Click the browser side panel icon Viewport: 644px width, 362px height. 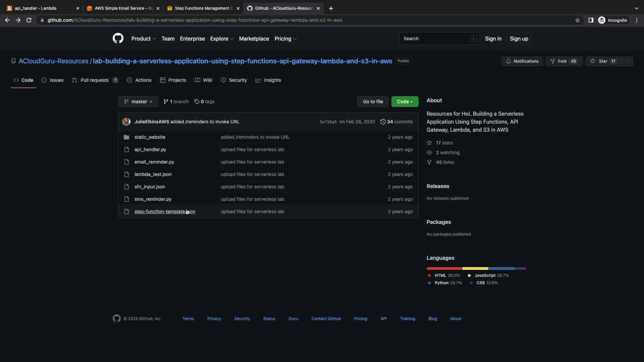click(591, 20)
